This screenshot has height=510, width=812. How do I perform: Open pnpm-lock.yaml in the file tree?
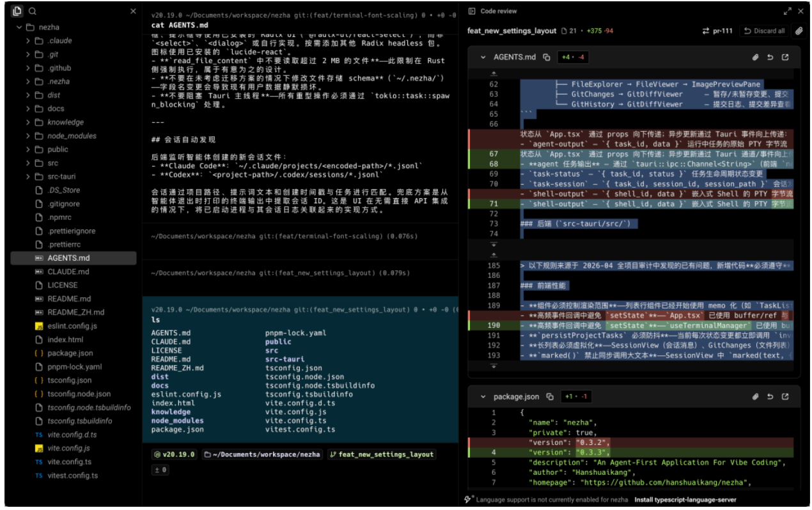tap(74, 367)
